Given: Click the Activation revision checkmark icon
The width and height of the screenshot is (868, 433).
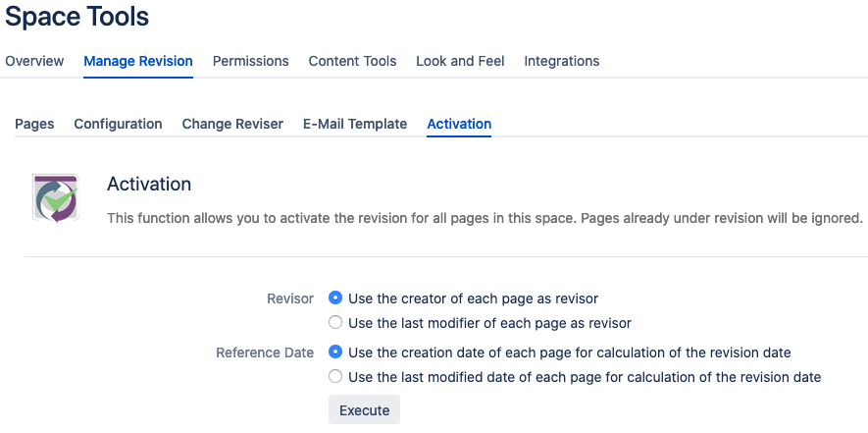Looking at the screenshot, I should 55,198.
